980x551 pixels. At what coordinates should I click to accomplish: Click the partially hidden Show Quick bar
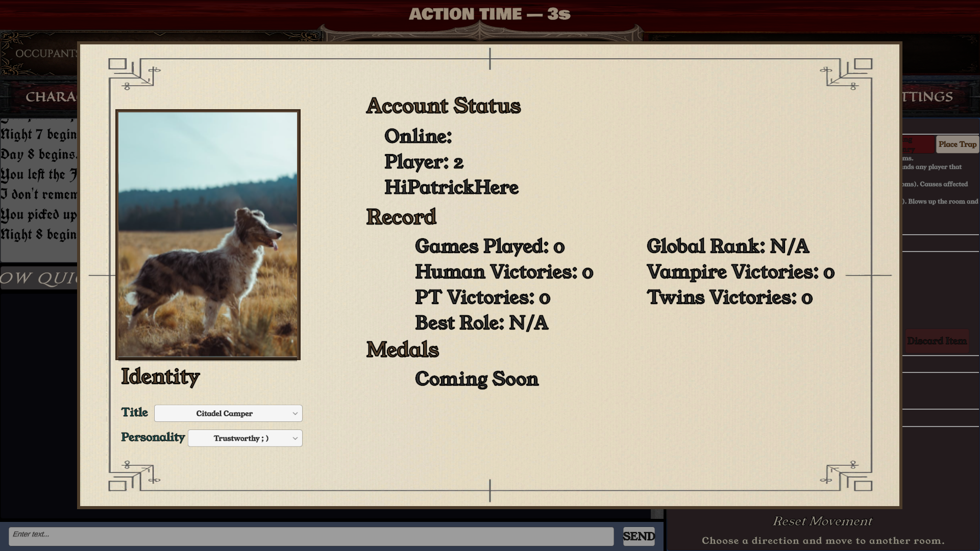point(39,278)
